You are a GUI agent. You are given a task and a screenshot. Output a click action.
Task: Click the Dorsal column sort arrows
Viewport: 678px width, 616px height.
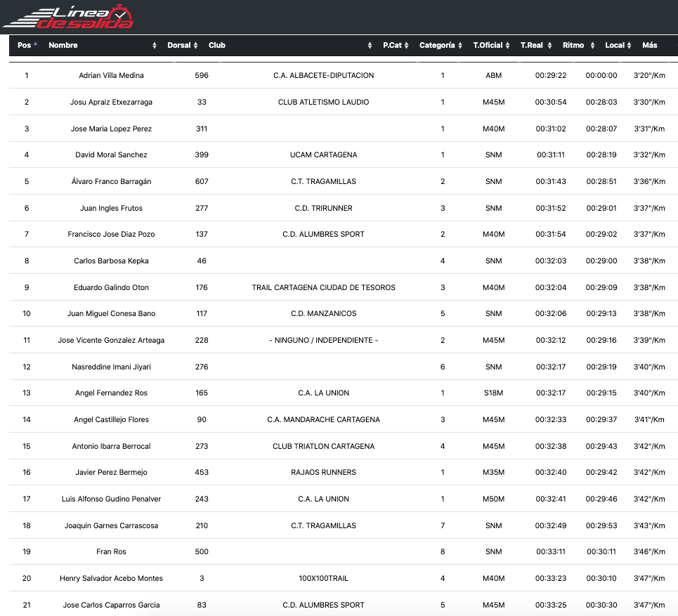[x=195, y=46]
